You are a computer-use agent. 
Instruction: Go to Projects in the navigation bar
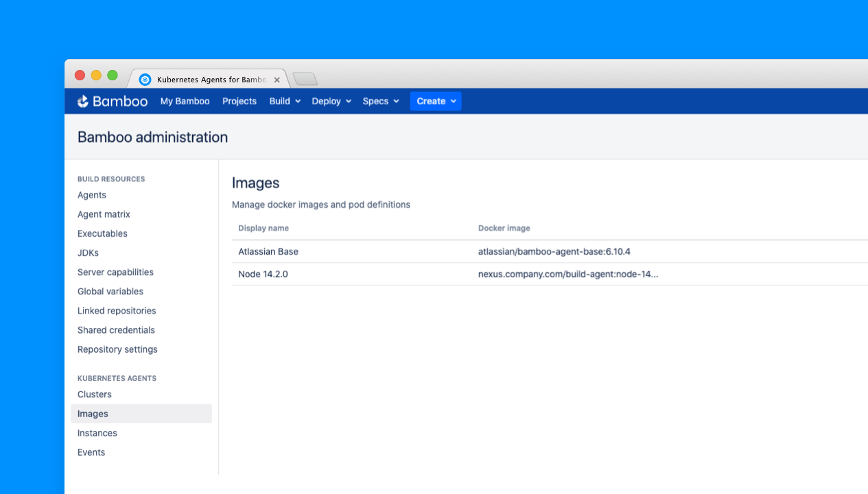(239, 101)
